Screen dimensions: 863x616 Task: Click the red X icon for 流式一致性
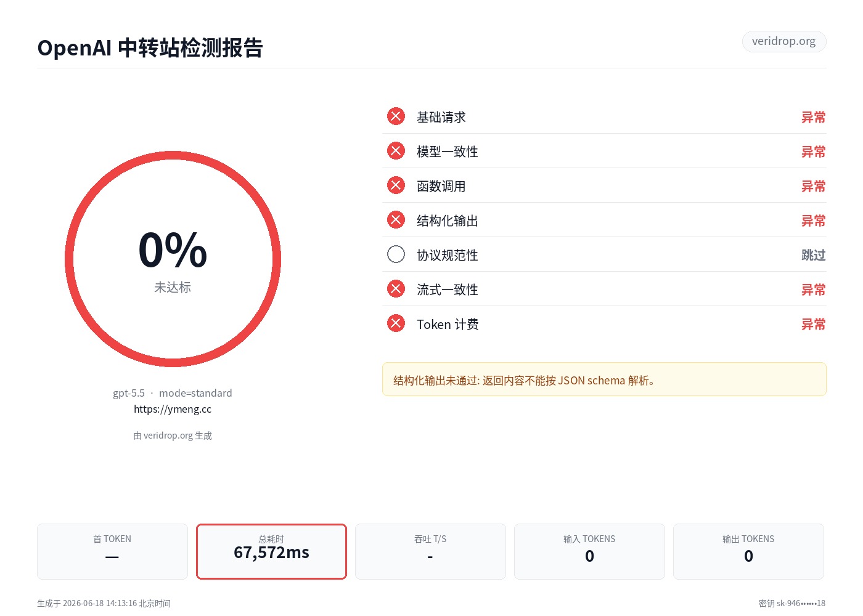pyautogui.click(x=396, y=289)
